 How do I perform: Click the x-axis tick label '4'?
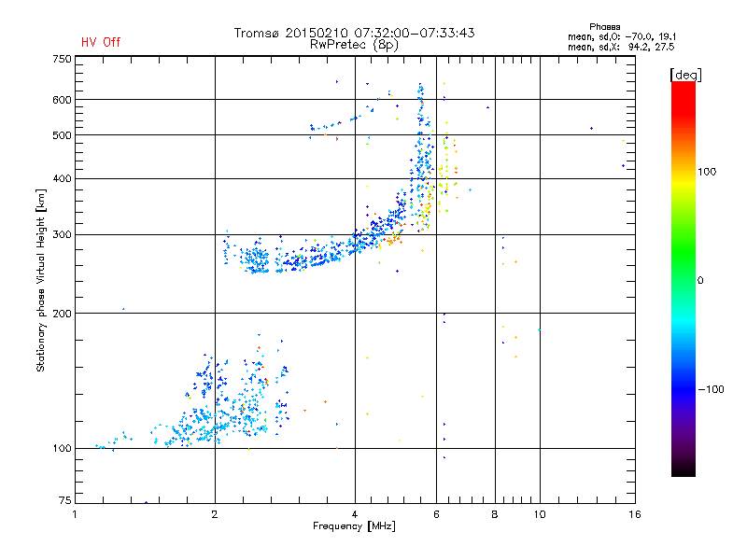[355, 514]
